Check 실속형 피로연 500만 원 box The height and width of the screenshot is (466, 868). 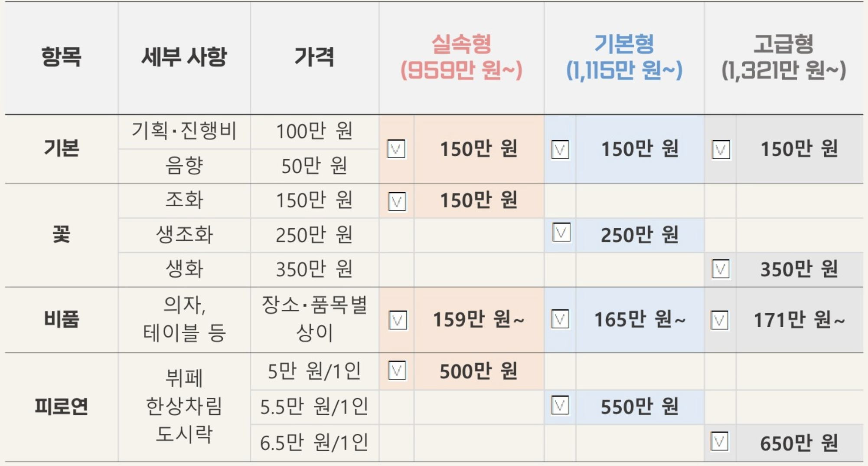pos(397,371)
